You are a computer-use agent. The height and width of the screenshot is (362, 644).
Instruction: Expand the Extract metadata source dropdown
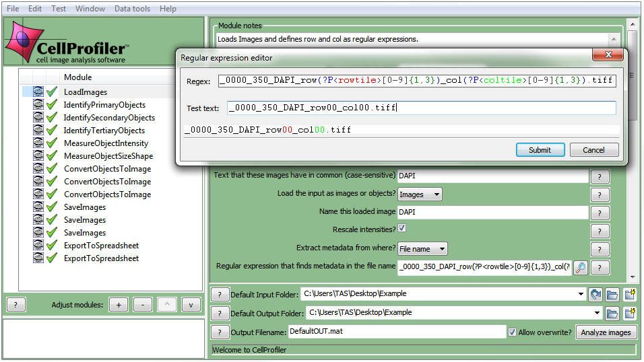[422, 249]
